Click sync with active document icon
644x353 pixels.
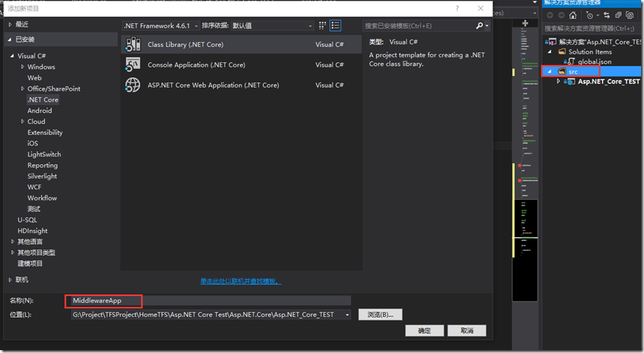[x=606, y=15]
